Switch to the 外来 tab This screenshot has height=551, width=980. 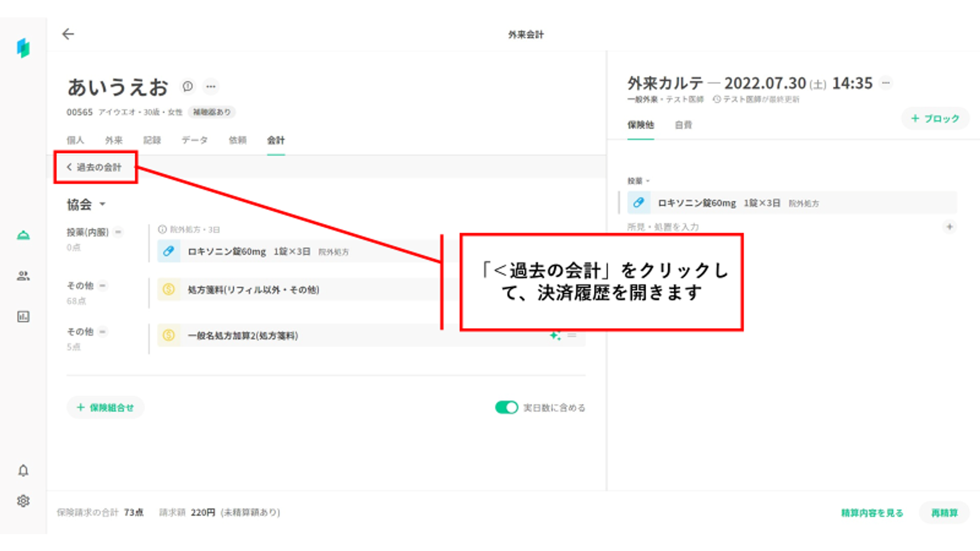[114, 141]
